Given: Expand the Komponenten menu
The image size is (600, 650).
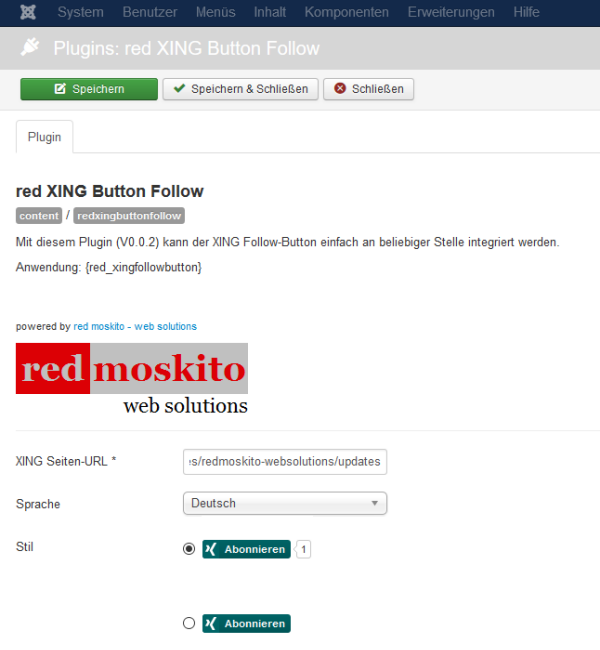Looking at the screenshot, I should tap(347, 13).
